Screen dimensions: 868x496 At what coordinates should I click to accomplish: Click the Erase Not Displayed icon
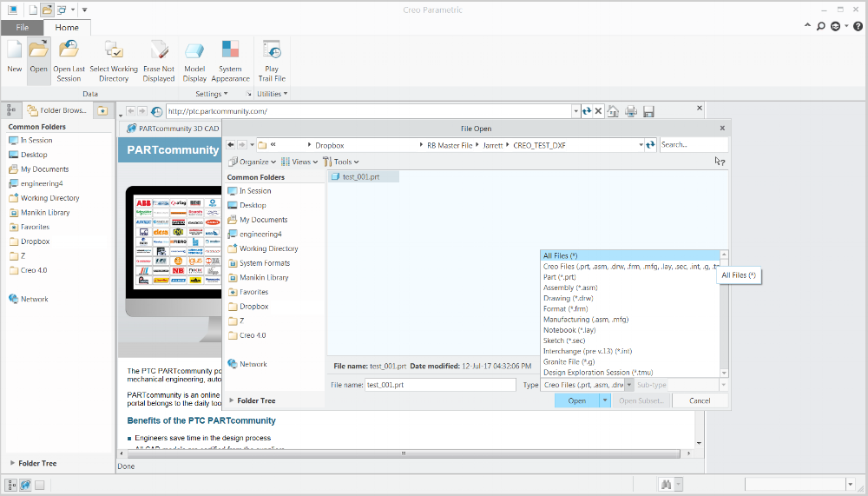click(159, 50)
